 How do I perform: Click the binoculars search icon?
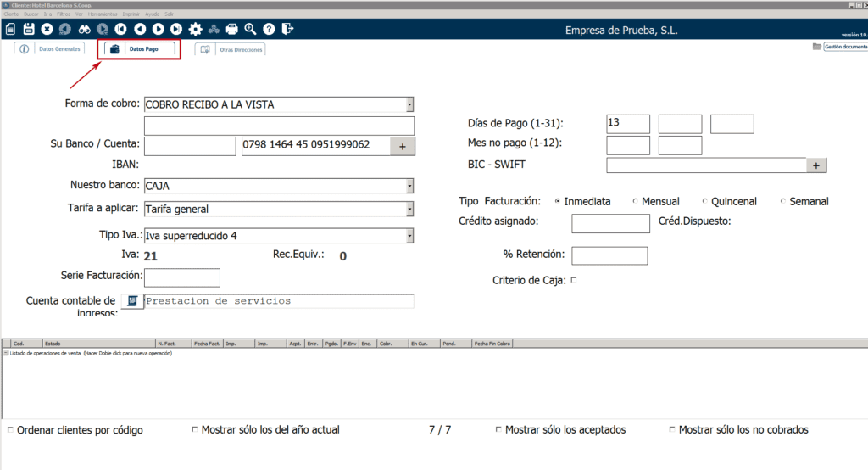pos(84,29)
